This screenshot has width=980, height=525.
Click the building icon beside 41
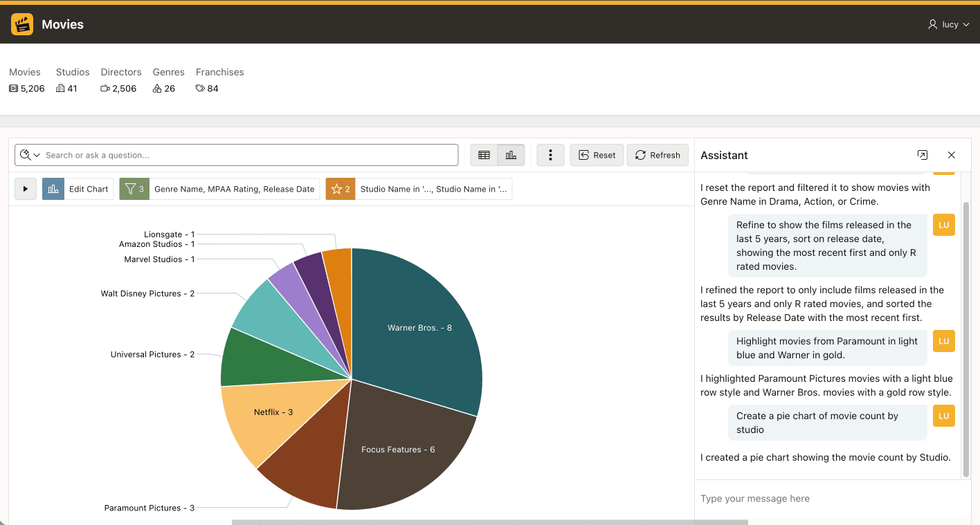[60, 89]
